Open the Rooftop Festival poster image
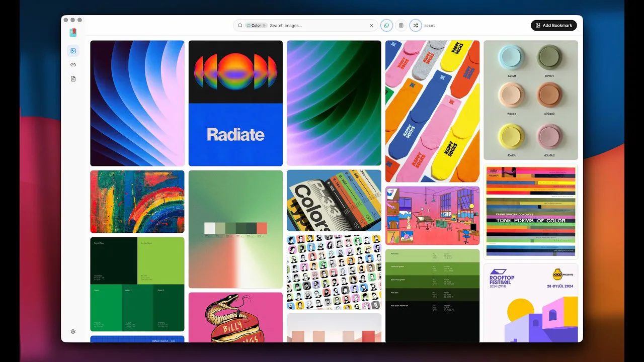This screenshot has width=644, height=362. pos(531,303)
